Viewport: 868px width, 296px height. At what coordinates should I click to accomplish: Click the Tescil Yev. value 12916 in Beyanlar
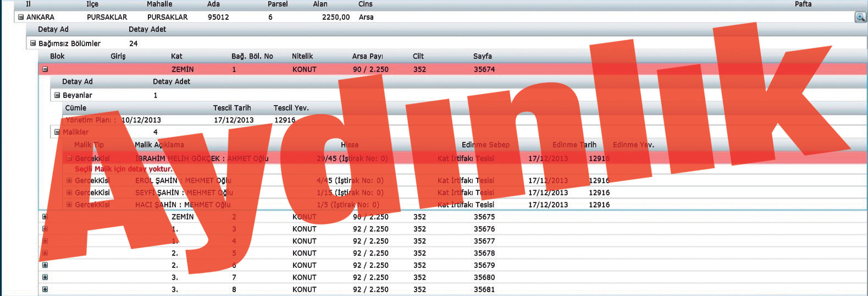click(x=285, y=120)
